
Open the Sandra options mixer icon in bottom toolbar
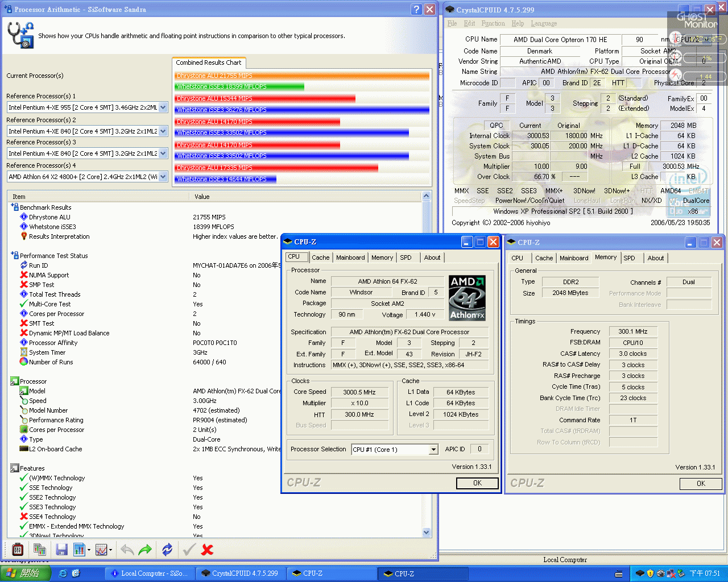coord(18,550)
